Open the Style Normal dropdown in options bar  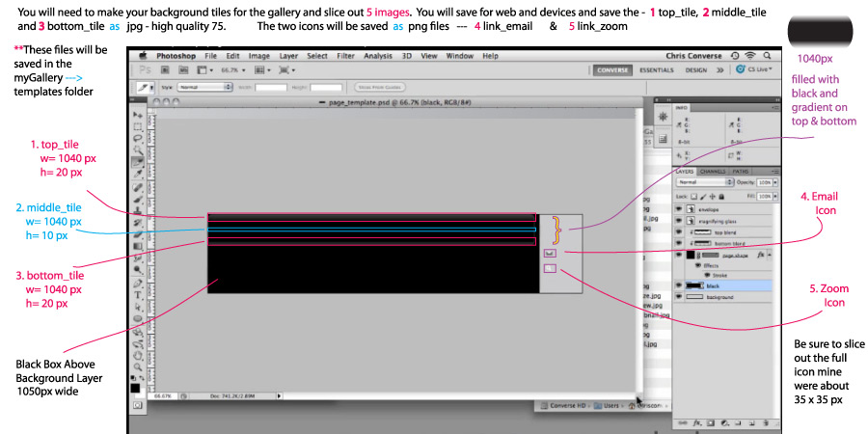204,87
